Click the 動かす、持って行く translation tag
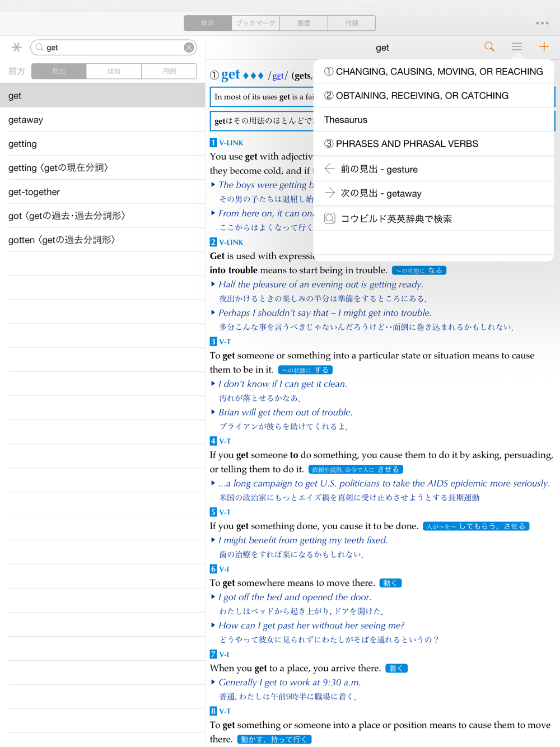 (x=274, y=739)
